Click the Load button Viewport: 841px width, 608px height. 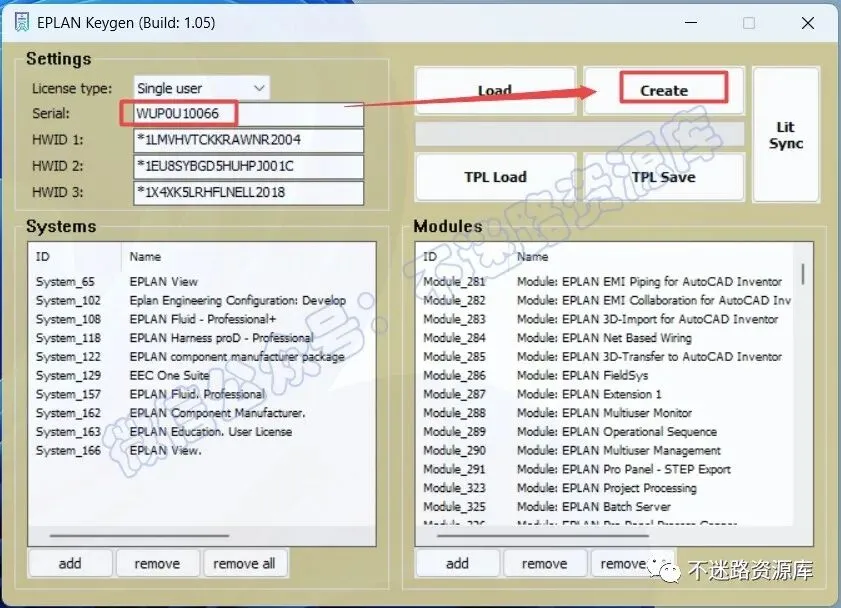coord(495,90)
